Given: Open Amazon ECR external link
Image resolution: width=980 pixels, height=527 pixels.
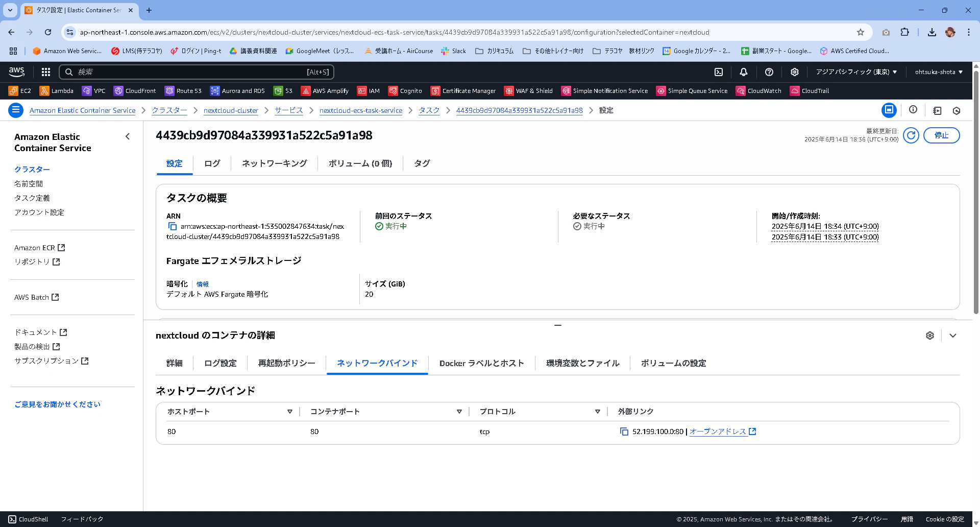Looking at the screenshot, I should [x=40, y=248].
